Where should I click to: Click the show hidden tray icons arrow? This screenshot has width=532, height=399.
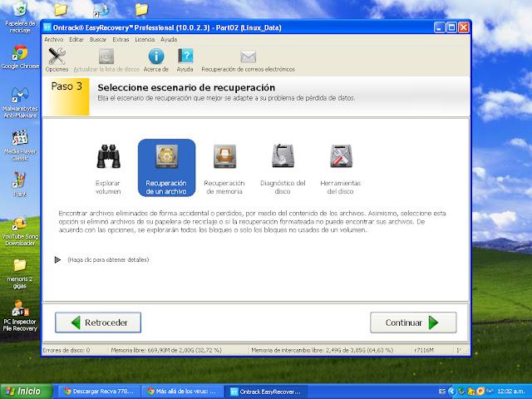click(x=451, y=392)
